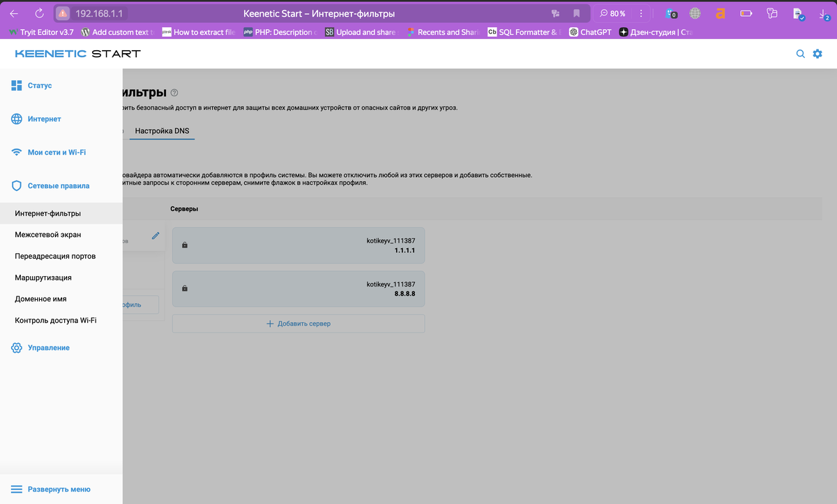Click the insecure connection warning icon
The width and height of the screenshot is (837, 504).
[x=63, y=13]
